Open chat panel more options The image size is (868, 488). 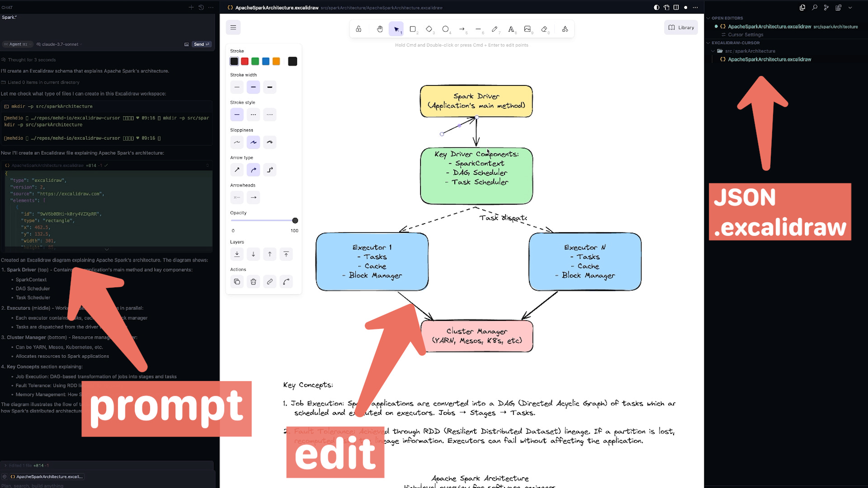[211, 7]
